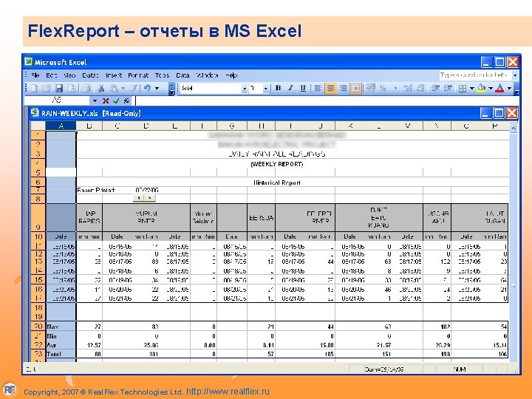Screen dimensions: 532x399
Task: Click the Microsoft Excel title bar icon
Action: click(29, 62)
